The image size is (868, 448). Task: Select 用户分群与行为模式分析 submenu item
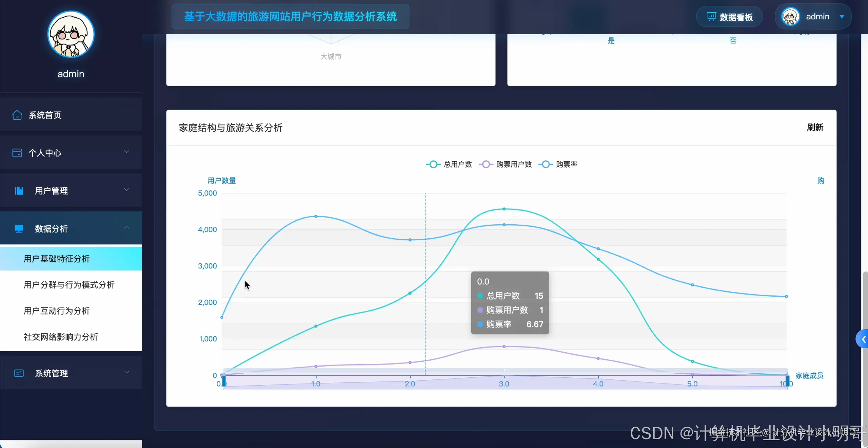coord(69,285)
